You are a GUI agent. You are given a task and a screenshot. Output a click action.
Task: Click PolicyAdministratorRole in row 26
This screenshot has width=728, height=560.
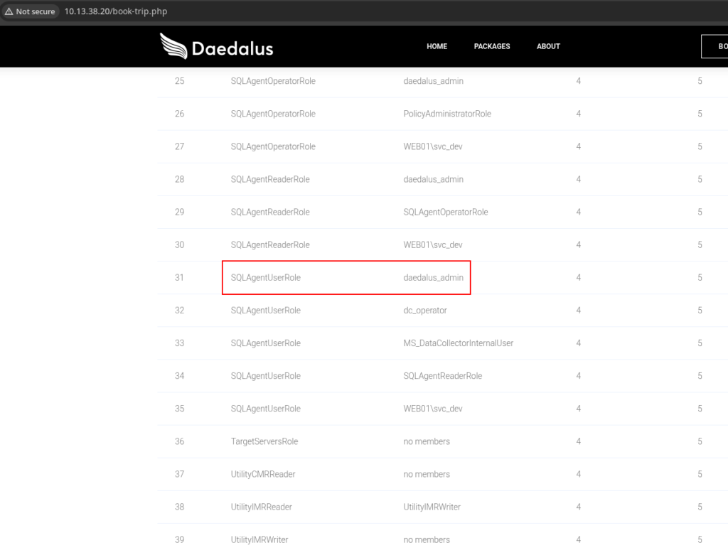coord(446,114)
